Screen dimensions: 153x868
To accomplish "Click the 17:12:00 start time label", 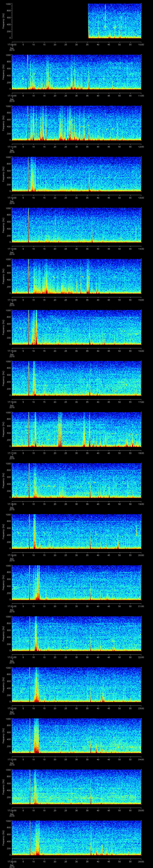I will [12, 198].
